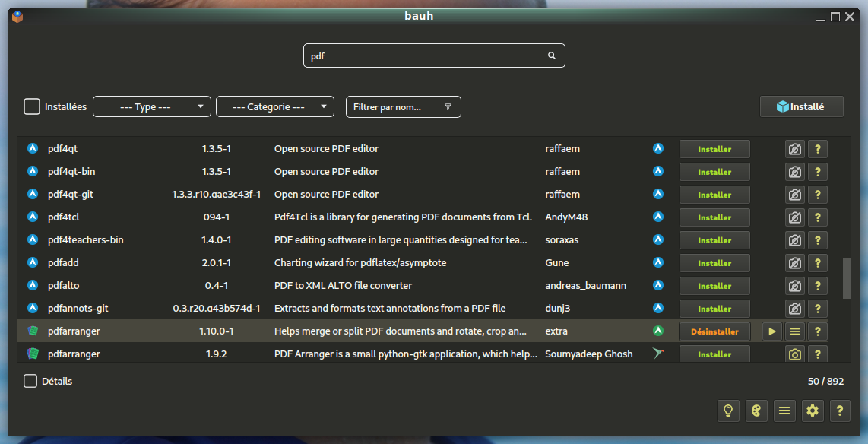This screenshot has height=444, width=868.
Task: Toggle the Installées checkbox
Action: (32, 106)
